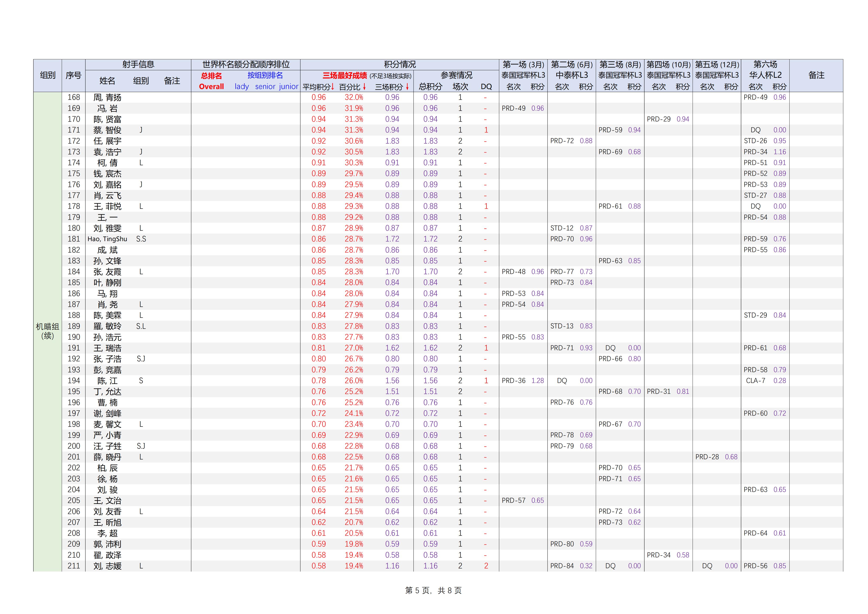Screen dimensions: 868x614
Task: Click STD-12 result for 刘, 雅雯
Action: point(562,228)
